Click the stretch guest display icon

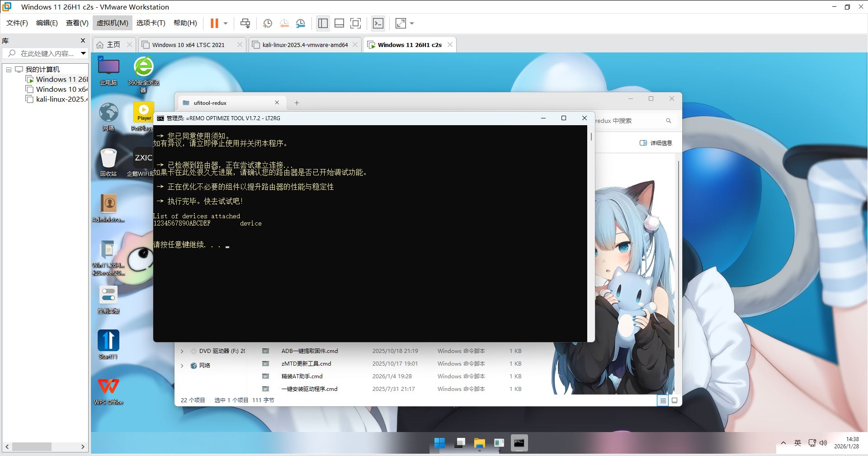point(401,23)
